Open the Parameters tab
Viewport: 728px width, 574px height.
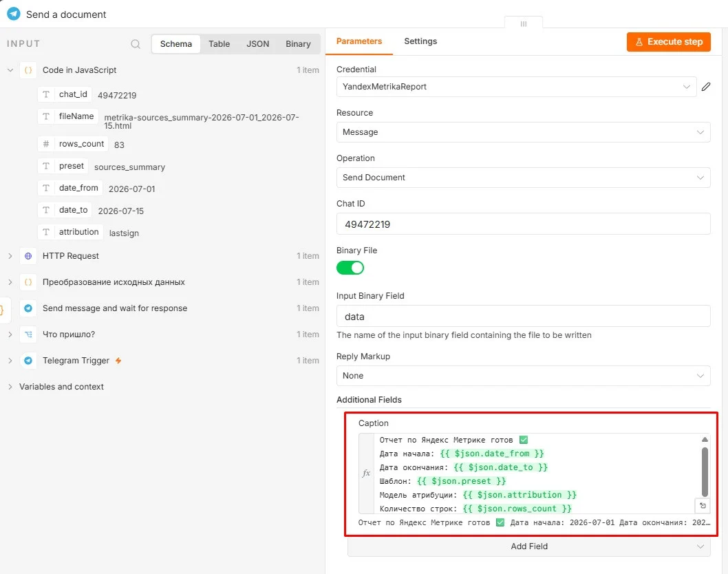359,41
